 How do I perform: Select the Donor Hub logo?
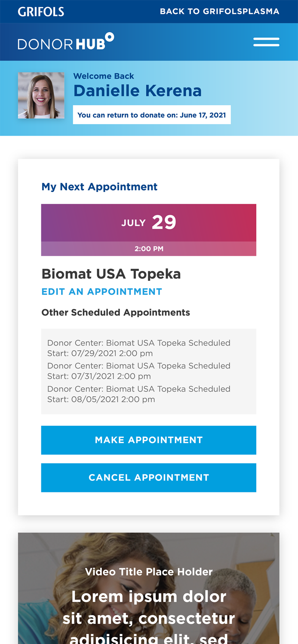coord(65,41)
